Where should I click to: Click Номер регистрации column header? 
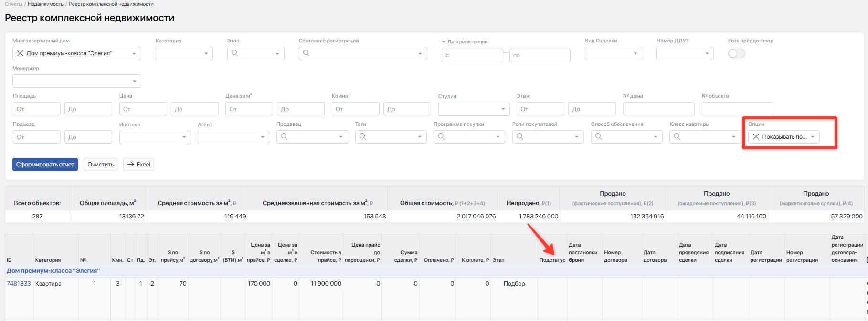pyautogui.click(x=802, y=256)
